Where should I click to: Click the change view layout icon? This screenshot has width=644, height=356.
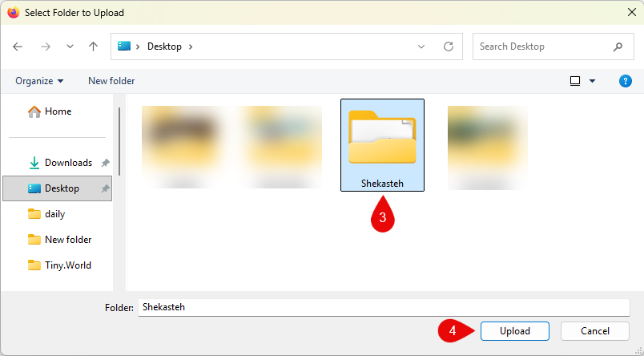click(x=575, y=81)
